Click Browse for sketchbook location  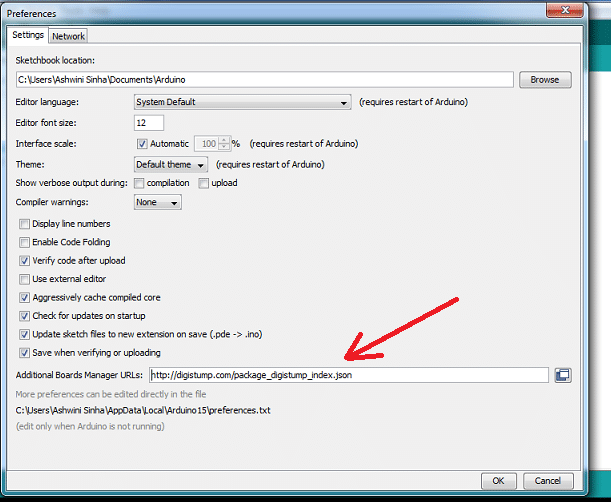[544, 80]
